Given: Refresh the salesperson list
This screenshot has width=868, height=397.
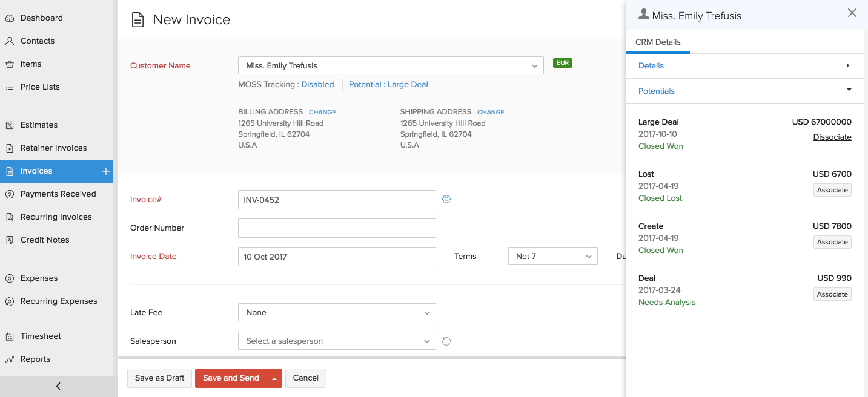Looking at the screenshot, I should (446, 341).
